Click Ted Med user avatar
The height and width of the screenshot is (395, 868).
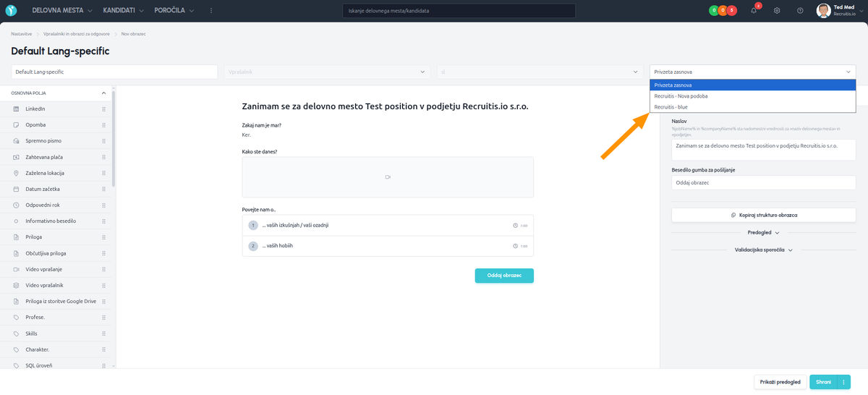(823, 11)
